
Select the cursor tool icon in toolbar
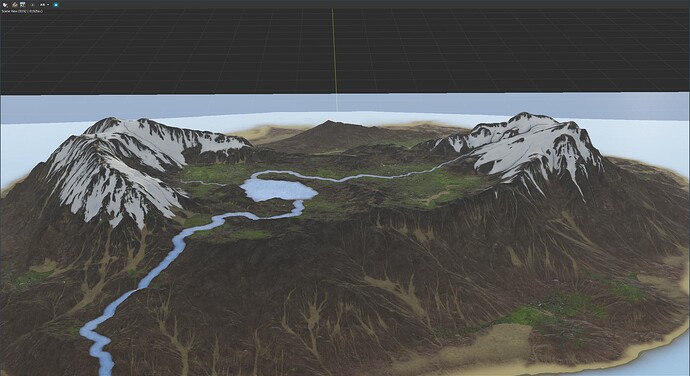[x=5, y=5]
